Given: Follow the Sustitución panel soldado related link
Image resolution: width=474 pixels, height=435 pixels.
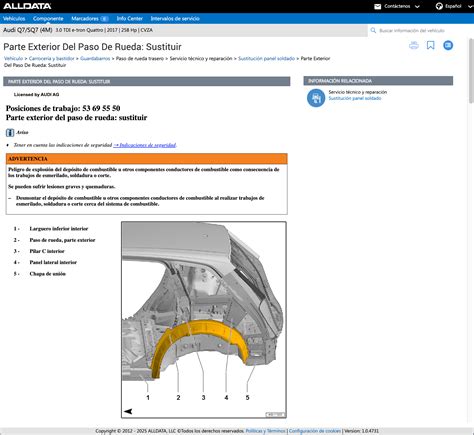Looking at the screenshot, I should (355, 98).
